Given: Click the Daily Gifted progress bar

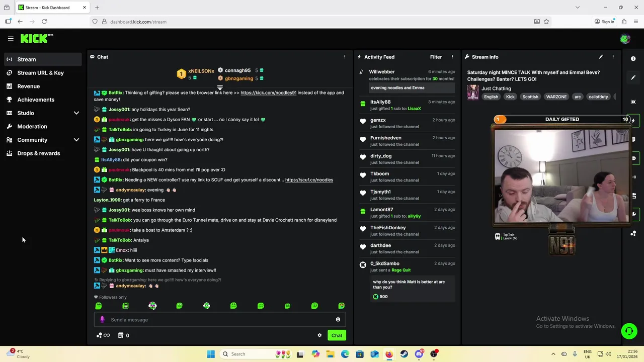Looking at the screenshot, I should pyautogui.click(x=562, y=120).
